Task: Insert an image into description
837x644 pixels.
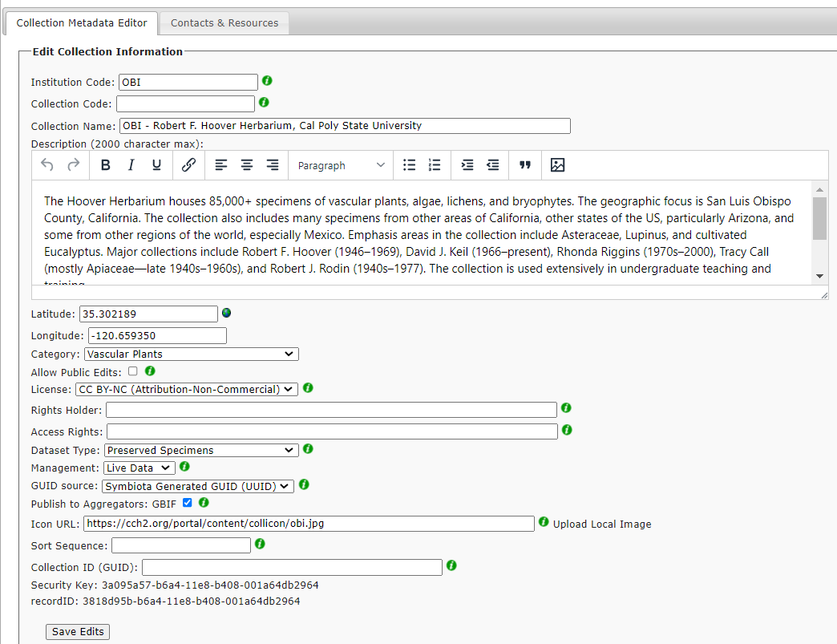Action: pyautogui.click(x=557, y=165)
